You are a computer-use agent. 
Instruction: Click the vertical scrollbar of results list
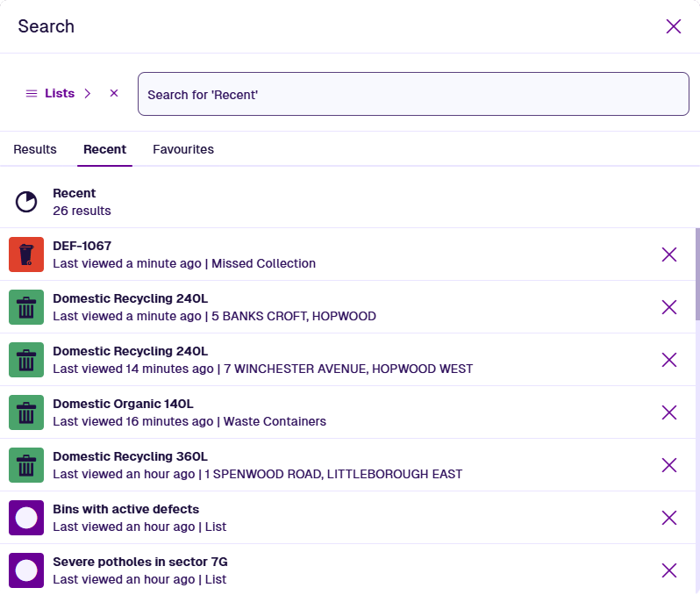[697, 274]
